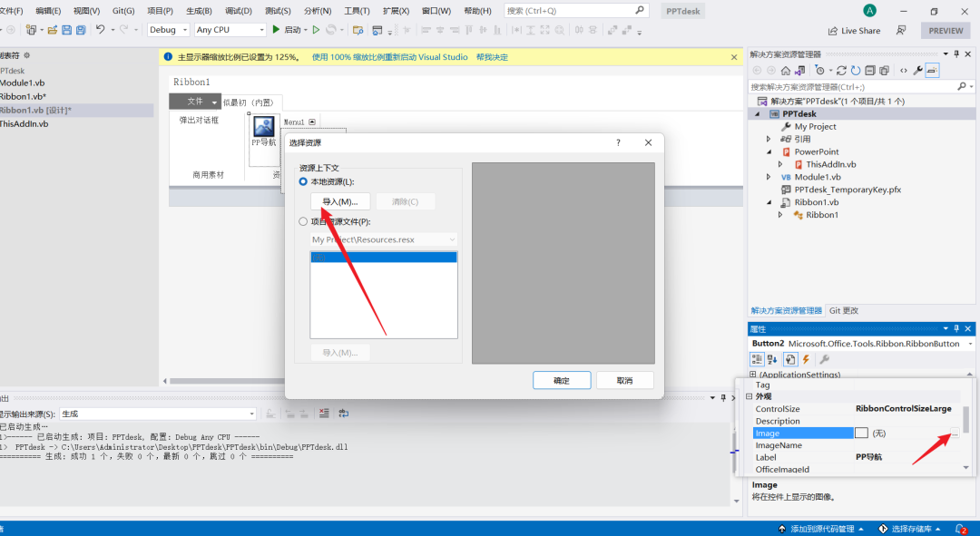Click the feedback icon beside Live Share
The height and width of the screenshot is (536, 980).
coord(901,30)
